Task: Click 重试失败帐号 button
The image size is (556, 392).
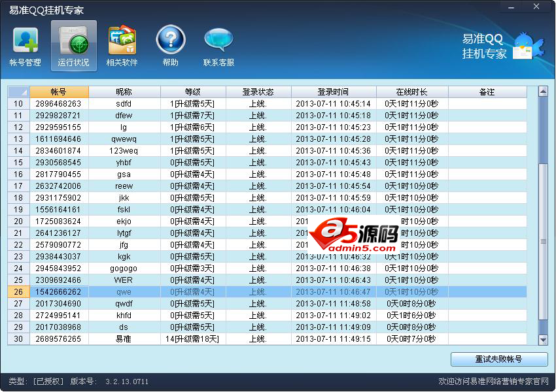Action: point(499,359)
